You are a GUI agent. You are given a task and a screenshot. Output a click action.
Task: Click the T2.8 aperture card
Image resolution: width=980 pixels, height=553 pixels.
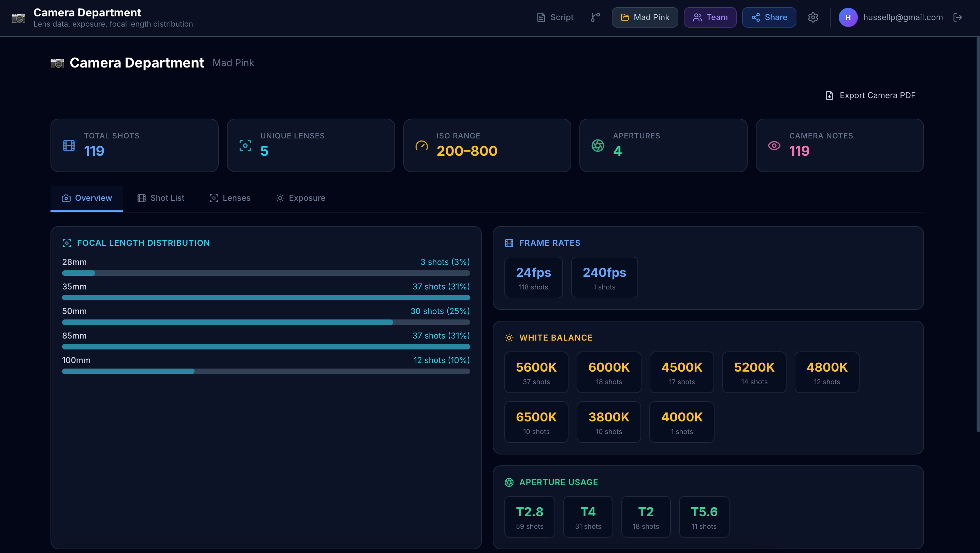(x=530, y=517)
